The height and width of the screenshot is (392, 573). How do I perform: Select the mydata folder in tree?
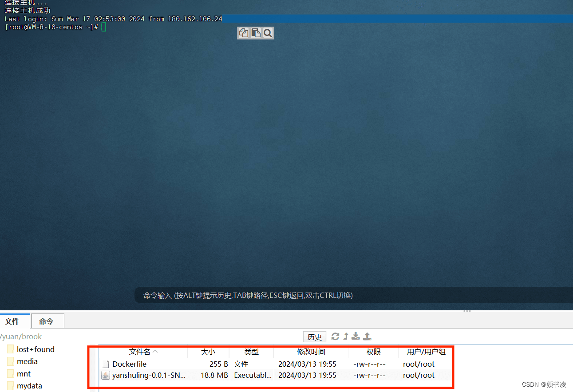[29, 386]
